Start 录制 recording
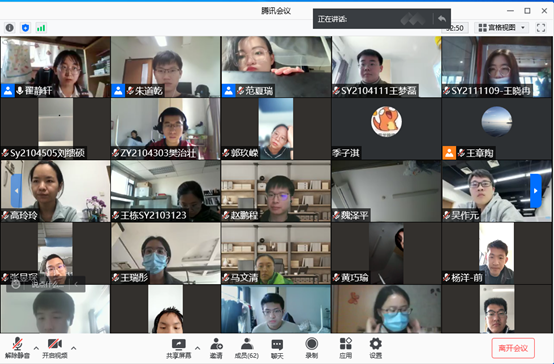554x364 pixels. pyautogui.click(x=312, y=348)
